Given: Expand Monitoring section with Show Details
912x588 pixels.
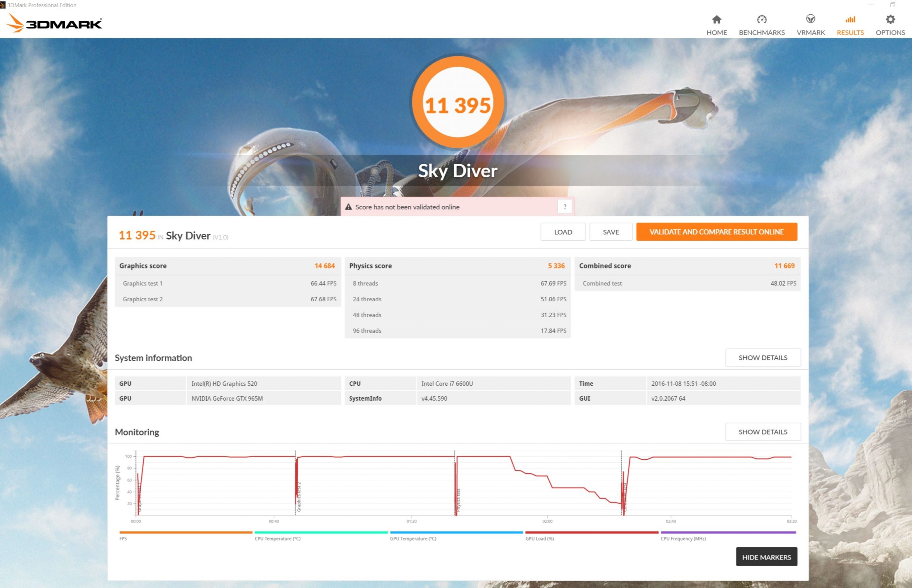Looking at the screenshot, I should point(763,432).
